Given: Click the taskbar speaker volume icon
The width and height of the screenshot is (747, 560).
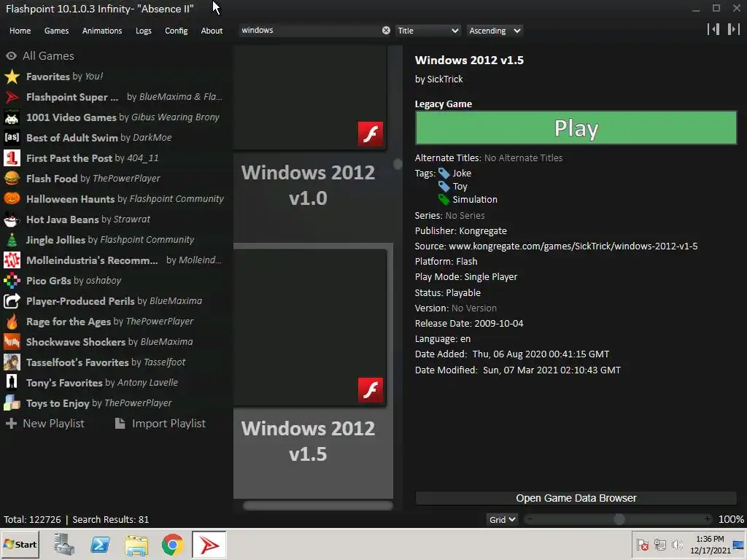Looking at the screenshot, I should (x=677, y=545).
